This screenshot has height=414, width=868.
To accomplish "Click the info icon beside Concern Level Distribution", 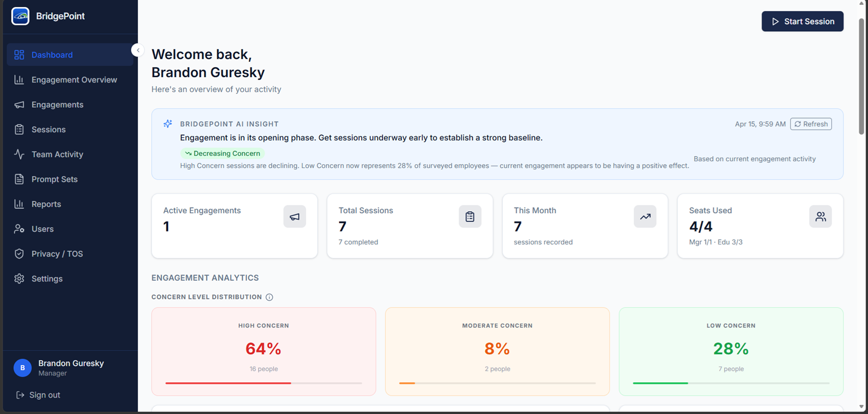I will click(269, 297).
